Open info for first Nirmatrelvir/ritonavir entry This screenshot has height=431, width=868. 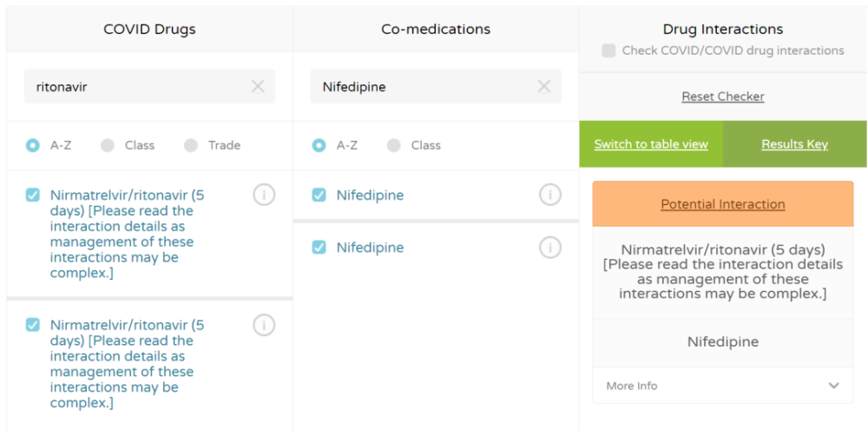(x=264, y=195)
